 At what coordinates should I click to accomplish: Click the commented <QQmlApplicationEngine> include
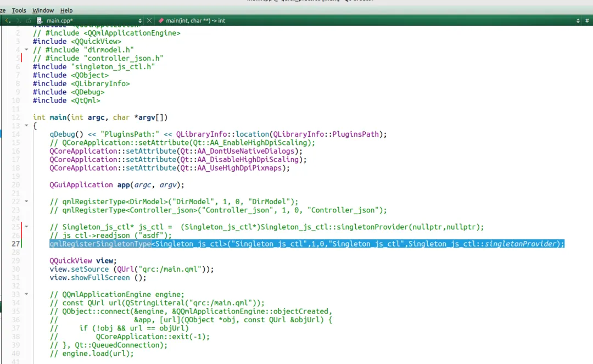click(x=107, y=33)
